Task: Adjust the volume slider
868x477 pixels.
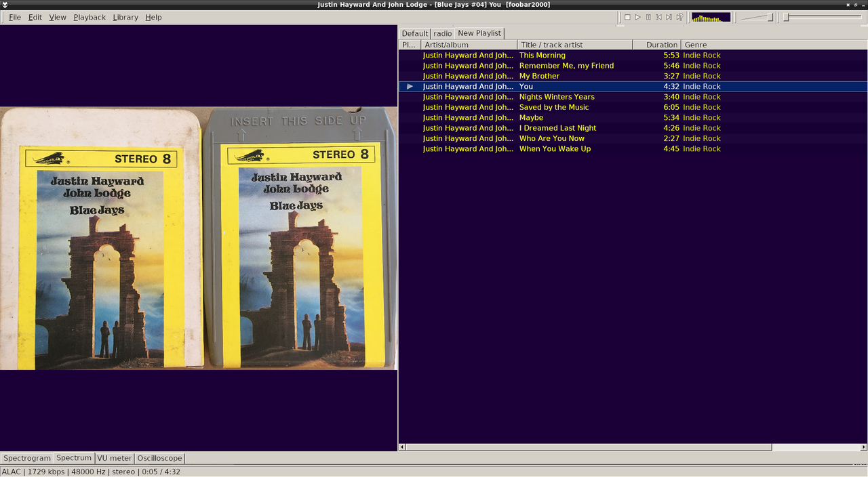Action: pos(757,17)
